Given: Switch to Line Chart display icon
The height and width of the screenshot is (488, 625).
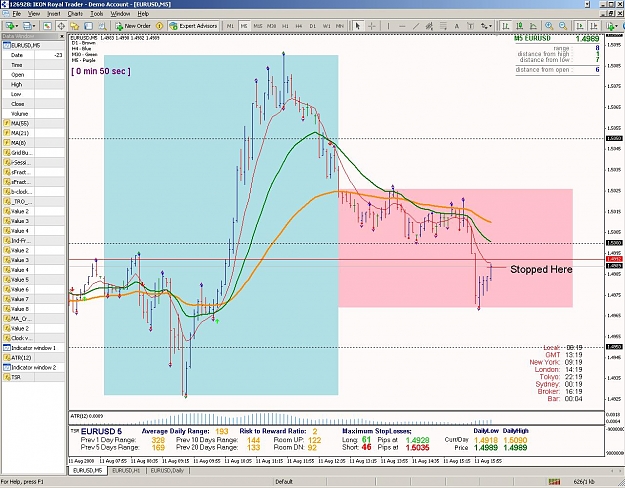Looking at the screenshot, I should coord(533,26).
